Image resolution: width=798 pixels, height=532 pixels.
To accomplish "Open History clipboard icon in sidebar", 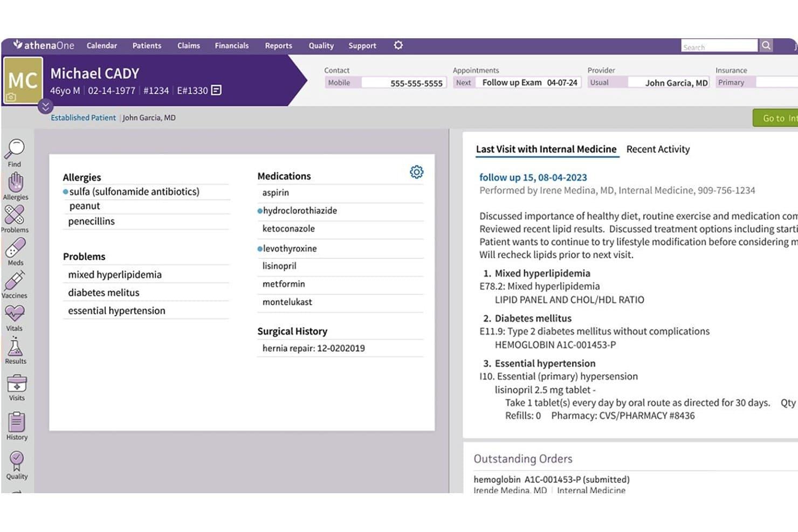I will [x=17, y=422].
